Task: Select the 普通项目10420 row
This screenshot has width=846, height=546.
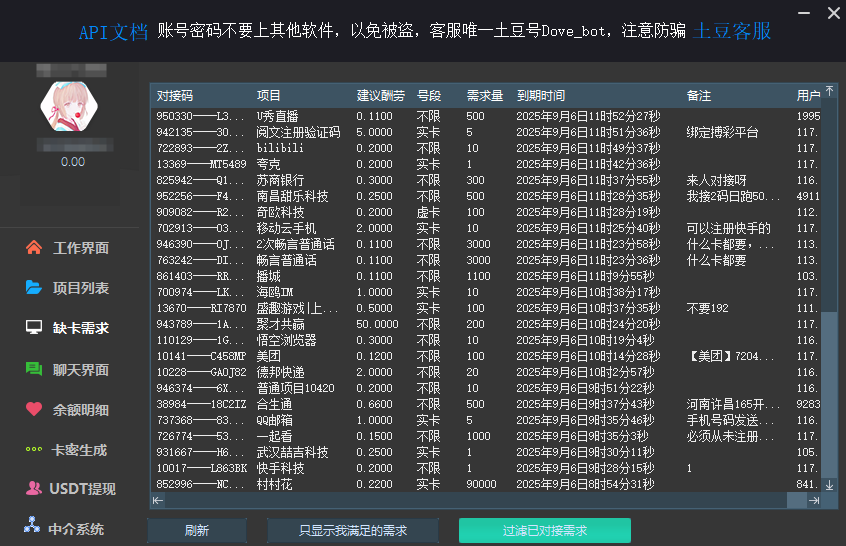Action: 486,388
